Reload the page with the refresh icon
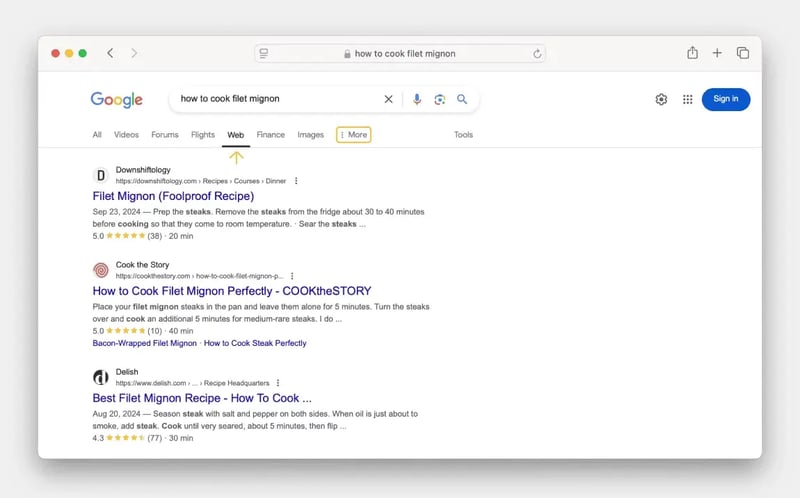 click(537, 54)
